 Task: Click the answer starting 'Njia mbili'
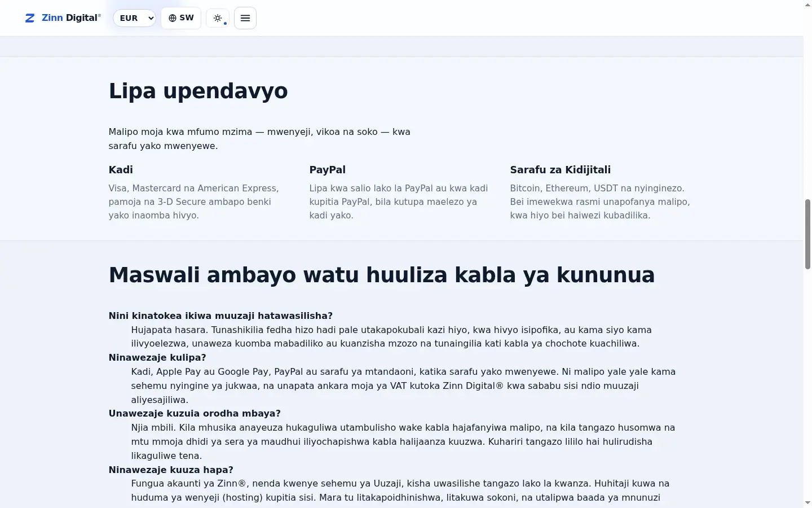pos(403,441)
